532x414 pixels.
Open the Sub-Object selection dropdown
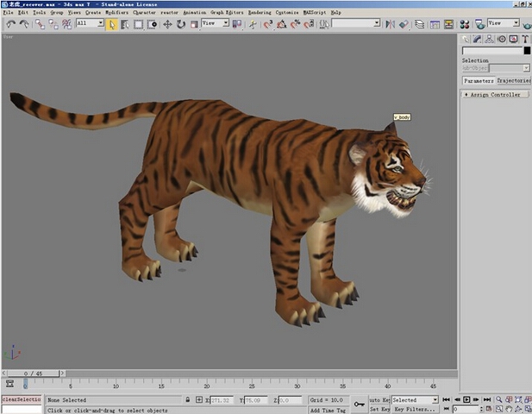510,68
